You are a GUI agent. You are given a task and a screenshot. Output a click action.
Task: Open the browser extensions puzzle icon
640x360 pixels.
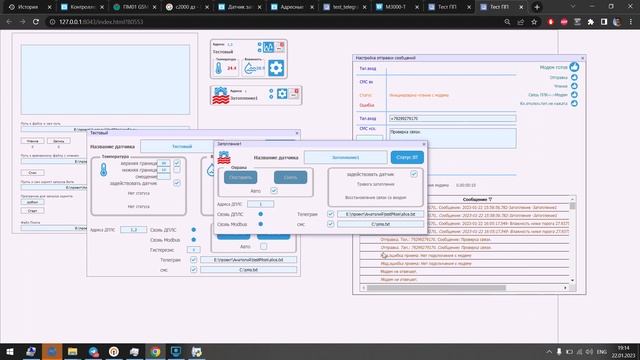tap(590, 22)
